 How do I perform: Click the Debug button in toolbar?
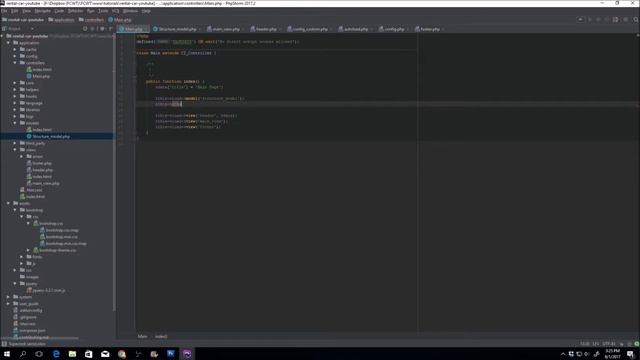click(598, 20)
